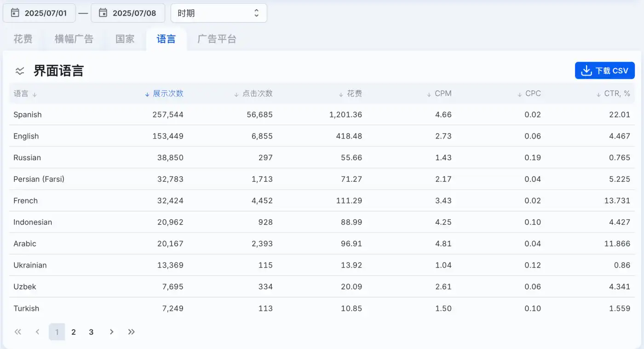Switch to the 横幅广告 tab
Screen dimensions: 644x349
point(74,39)
